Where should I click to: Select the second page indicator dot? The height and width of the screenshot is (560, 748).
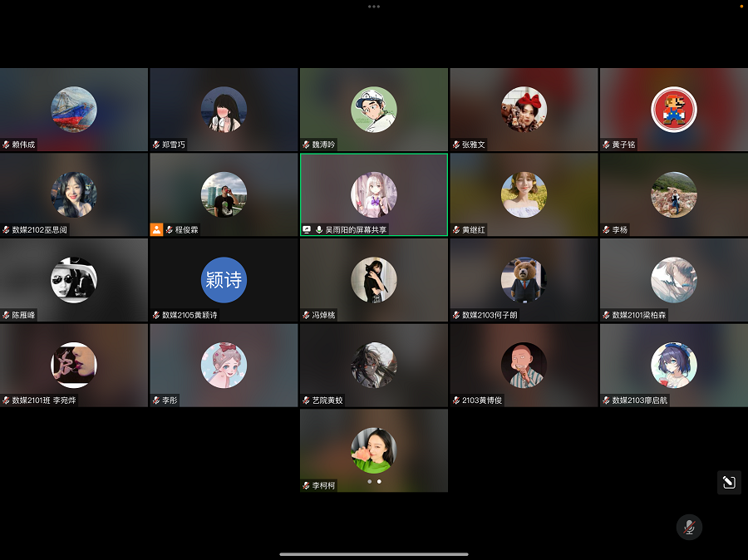pos(380,481)
